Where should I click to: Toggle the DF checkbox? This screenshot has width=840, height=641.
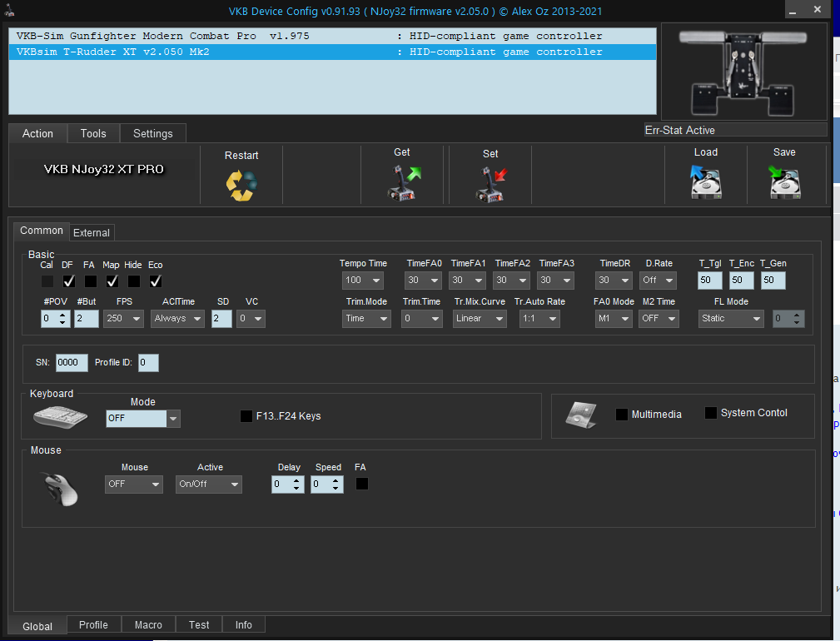(x=68, y=281)
